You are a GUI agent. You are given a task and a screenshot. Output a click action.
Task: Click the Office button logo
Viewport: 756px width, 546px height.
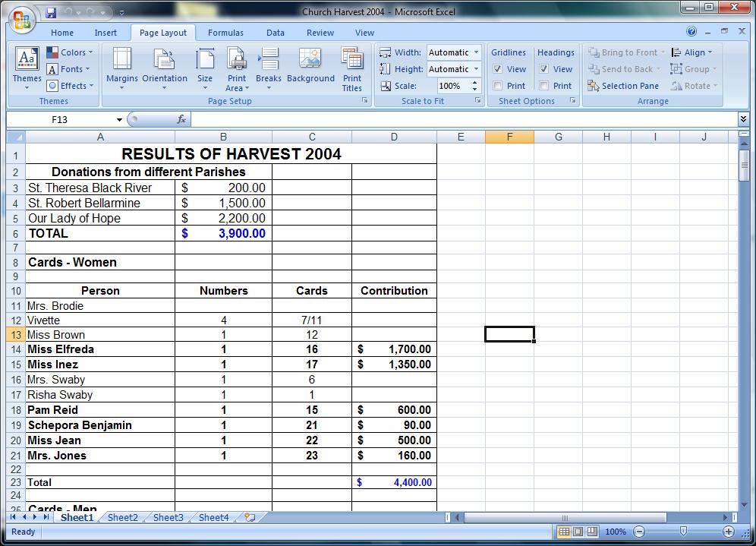click(22, 21)
